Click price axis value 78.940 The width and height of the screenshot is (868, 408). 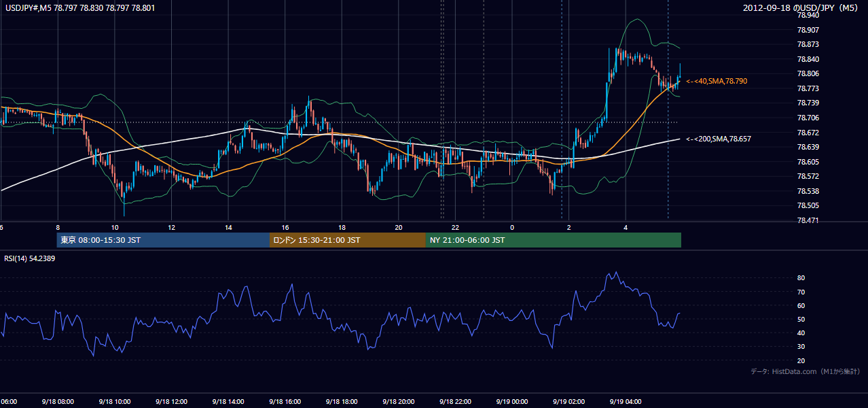click(x=807, y=15)
